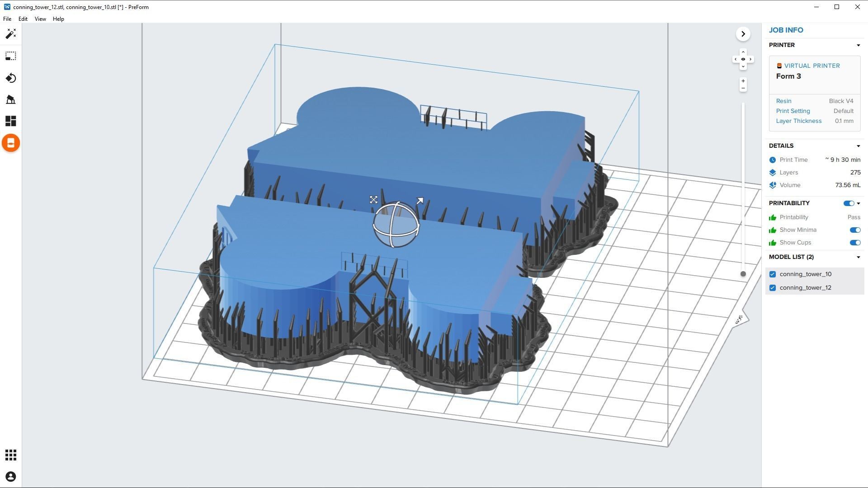868x488 pixels.
Task: Open the apps grid icon at bottom left
Action: pos(11,455)
